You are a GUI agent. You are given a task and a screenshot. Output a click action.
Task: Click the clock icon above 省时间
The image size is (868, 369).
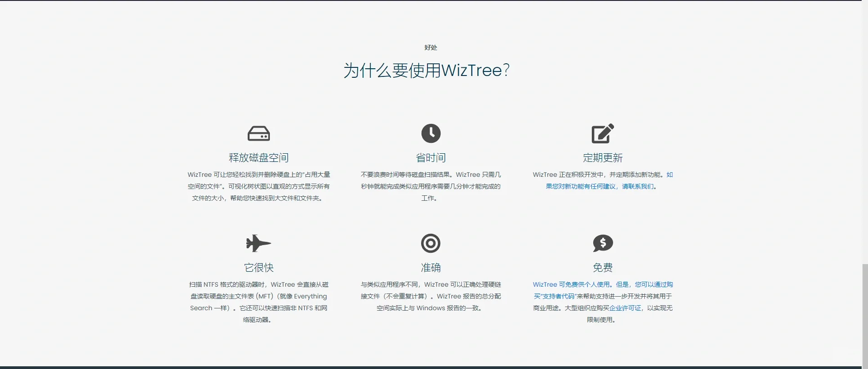[431, 133]
